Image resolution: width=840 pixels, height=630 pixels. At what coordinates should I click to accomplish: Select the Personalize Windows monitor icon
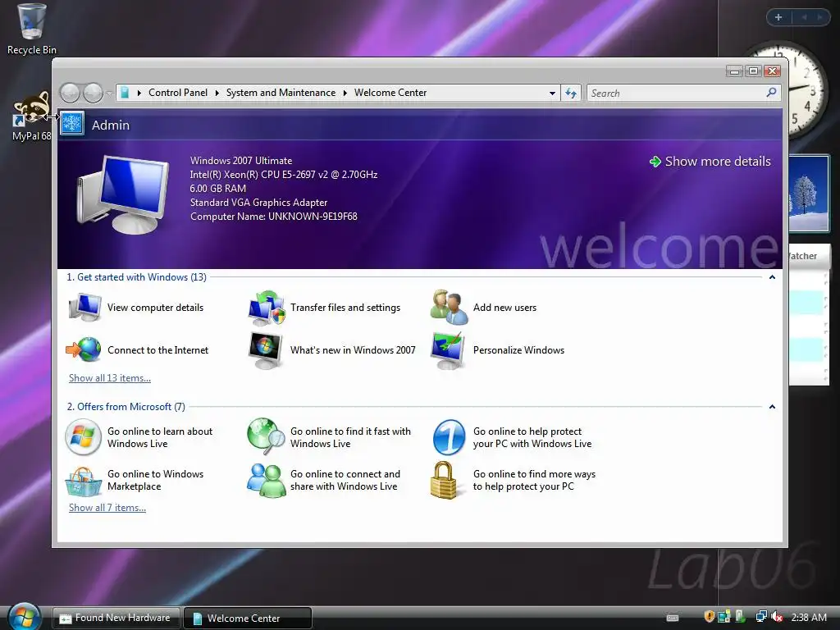pyautogui.click(x=448, y=350)
